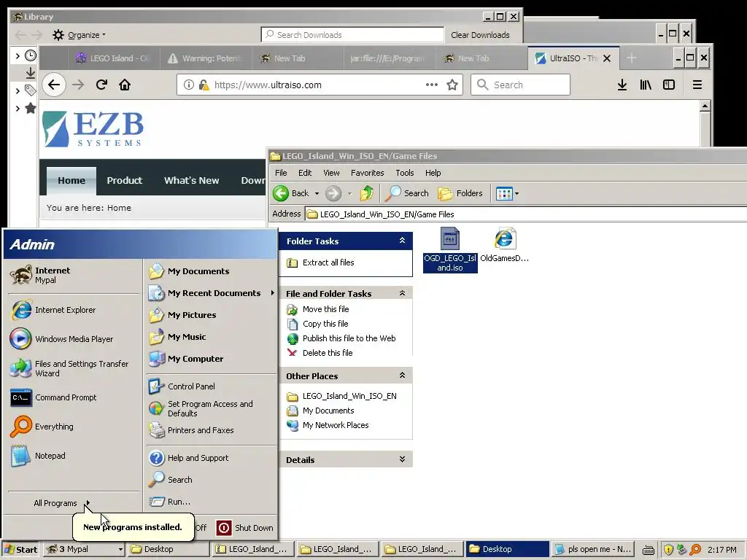Click Clear Downloads in Library window
The image size is (747, 560).
(x=480, y=35)
